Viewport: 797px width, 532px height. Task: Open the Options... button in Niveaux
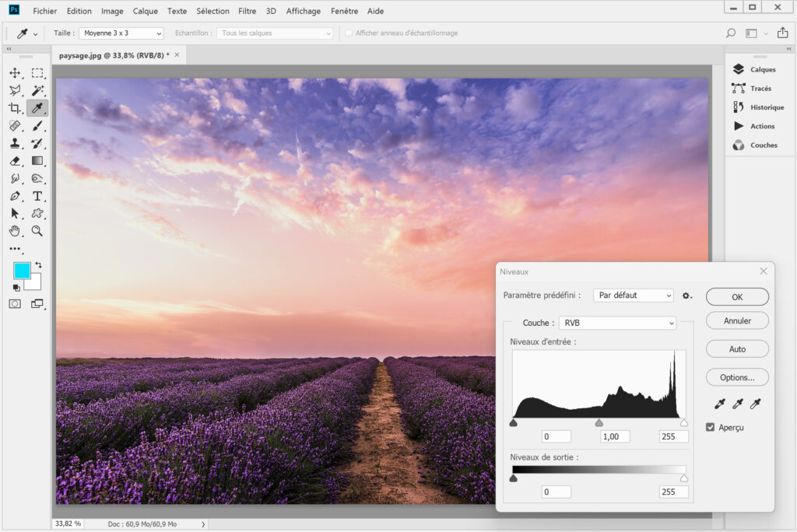tap(737, 377)
